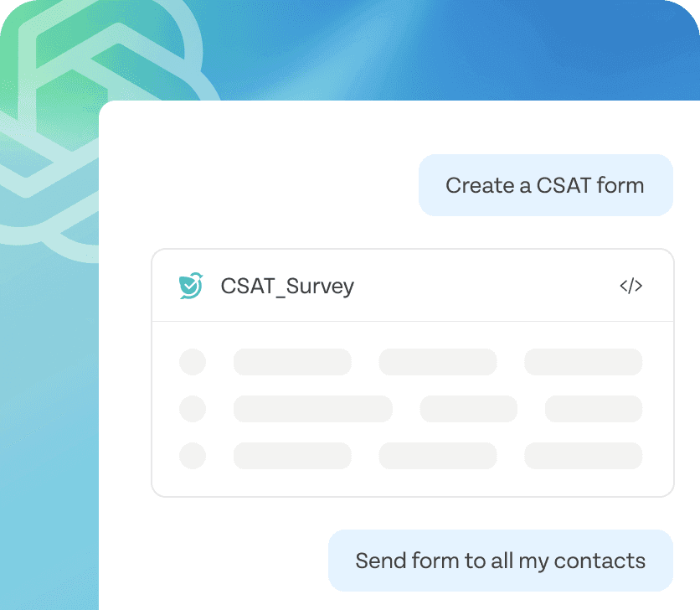Click the CSAT_Survey card header area
700x610 pixels.
[x=413, y=286]
